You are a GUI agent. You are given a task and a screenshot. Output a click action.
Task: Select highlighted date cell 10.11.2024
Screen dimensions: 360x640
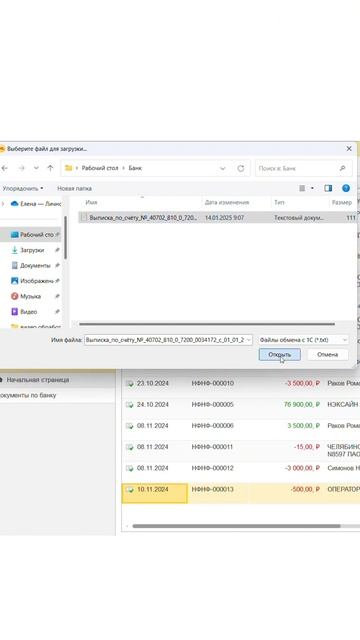pos(155,493)
